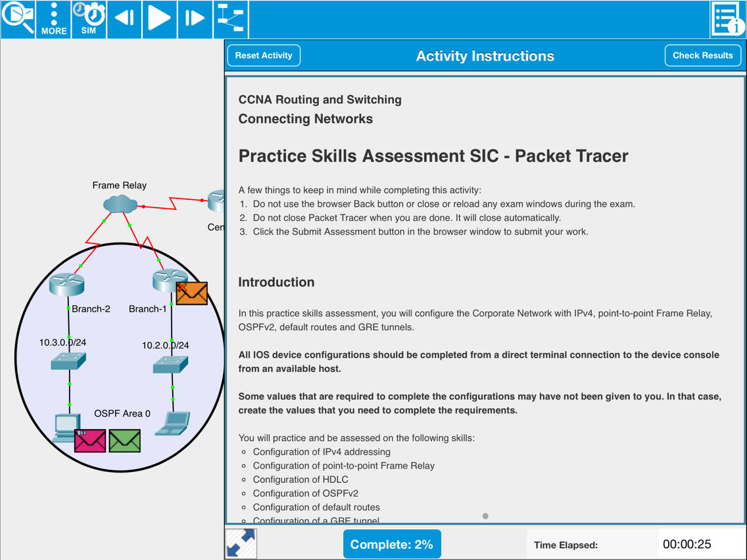Open the inspect magnifier tool
The image size is (747, 560).
point(18,18)
